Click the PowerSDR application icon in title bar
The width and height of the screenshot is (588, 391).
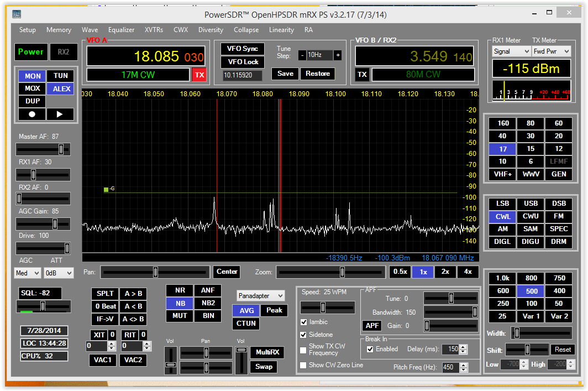coord(17,14)
